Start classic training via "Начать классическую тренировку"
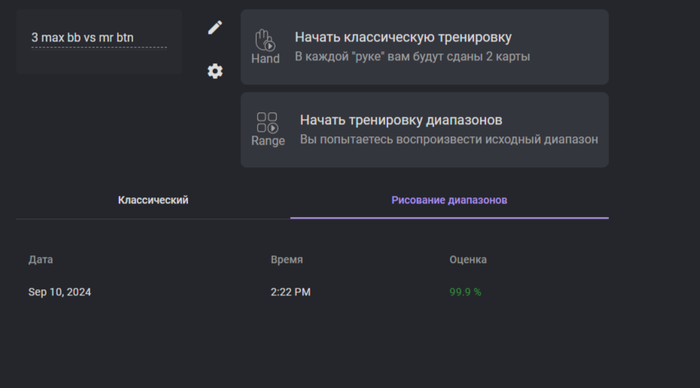Viewport: 700px width, 388px height. coord(403,38)
